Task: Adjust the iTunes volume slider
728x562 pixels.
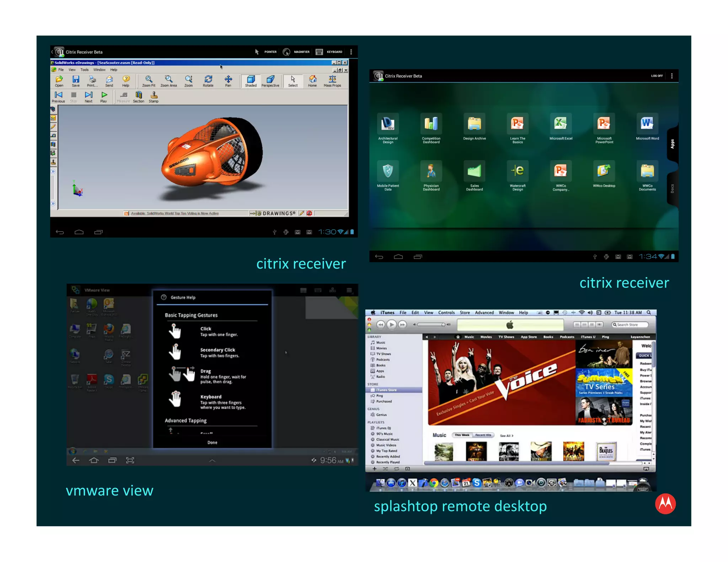Action: point(432,324)
